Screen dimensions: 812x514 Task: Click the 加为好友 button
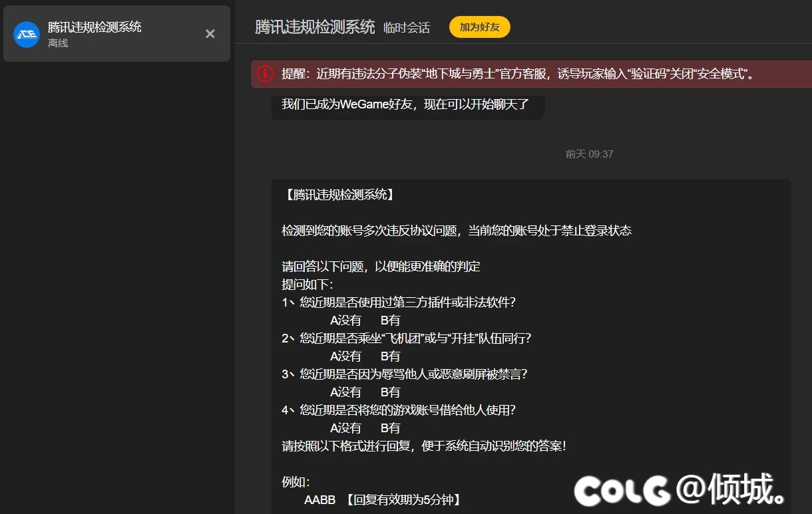tap(480, 27)
